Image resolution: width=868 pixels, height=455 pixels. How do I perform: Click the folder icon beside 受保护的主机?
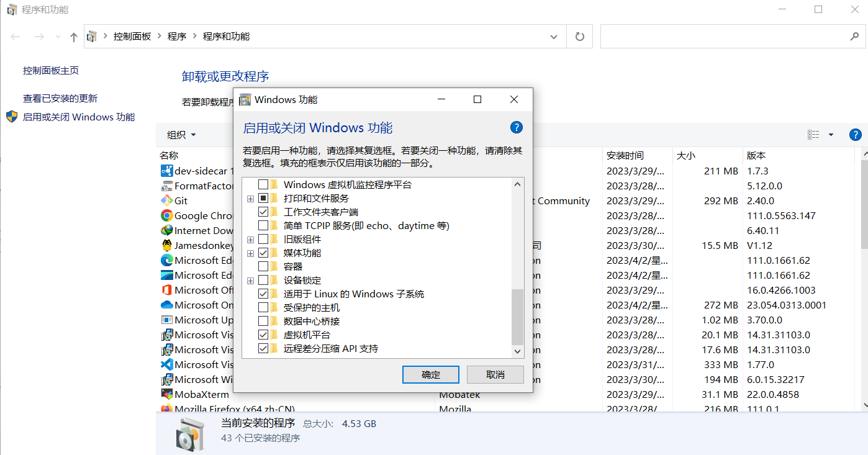point(274,307)
